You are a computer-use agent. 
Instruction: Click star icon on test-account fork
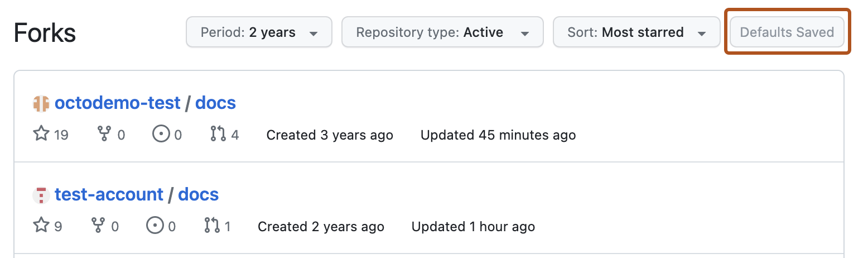coord(41,226)
